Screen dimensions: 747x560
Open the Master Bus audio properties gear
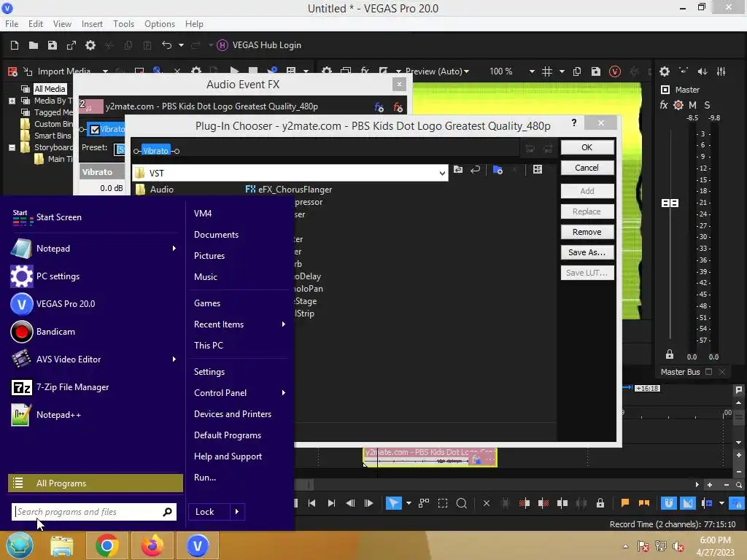[665, 71]
